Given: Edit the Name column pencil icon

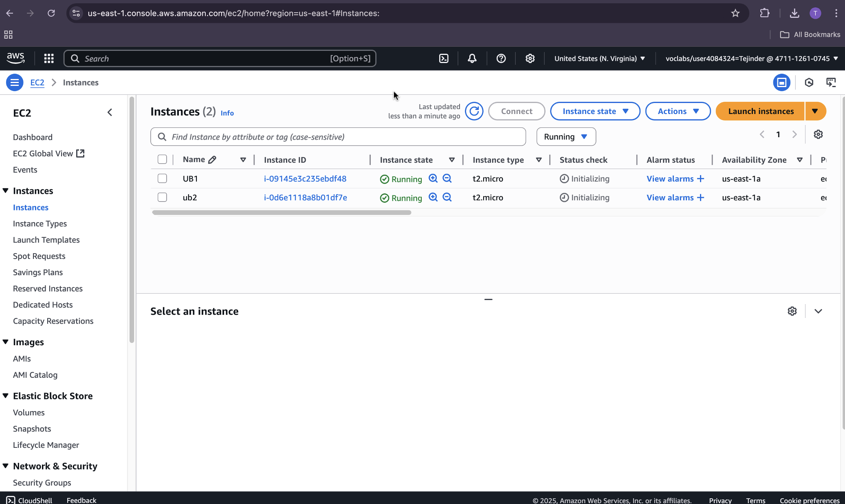Looking at the screenshot, I should click(x=212, y=160).
